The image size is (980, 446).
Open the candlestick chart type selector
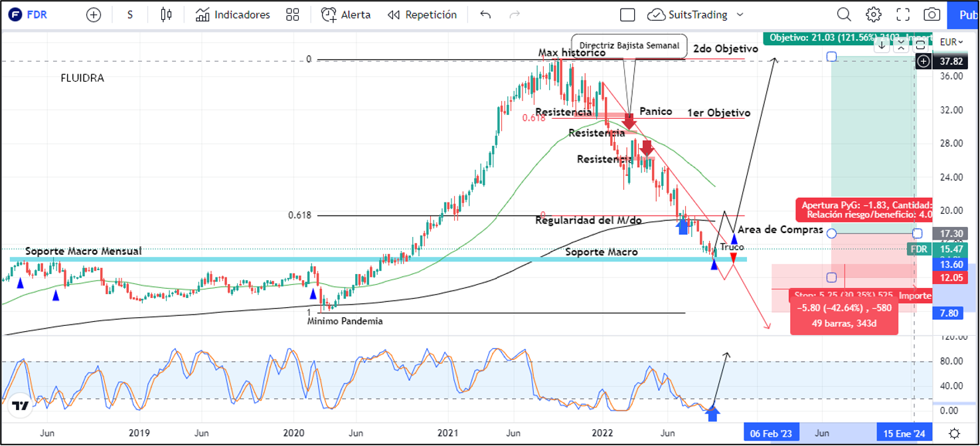coord(166,15)
